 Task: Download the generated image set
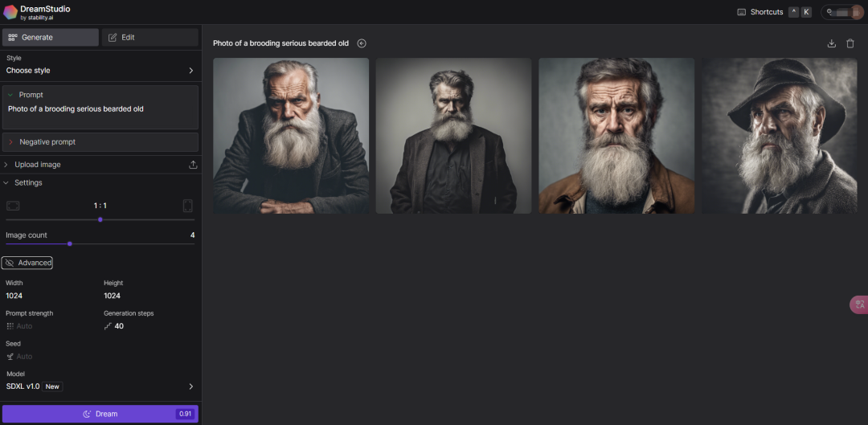click(x=832, y=43)
